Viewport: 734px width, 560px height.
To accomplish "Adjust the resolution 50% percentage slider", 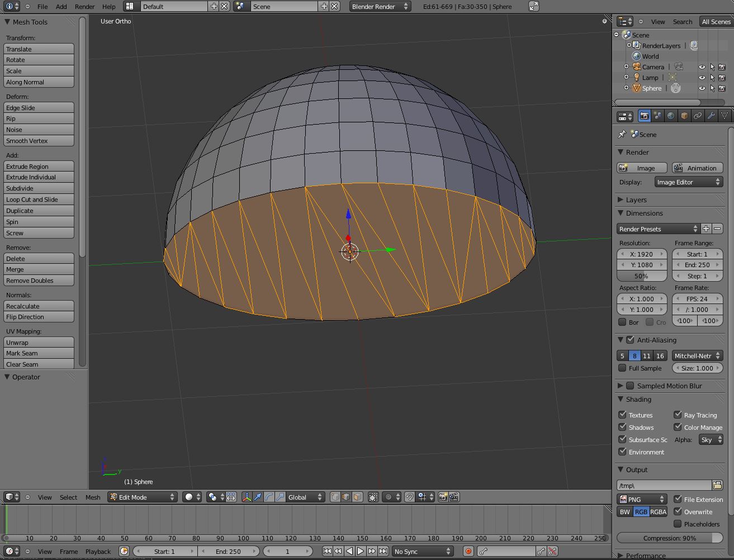I will point(642,276).
